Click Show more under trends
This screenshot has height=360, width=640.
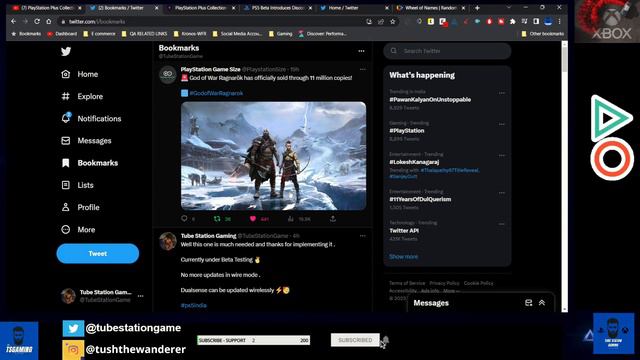pos(403,257)
